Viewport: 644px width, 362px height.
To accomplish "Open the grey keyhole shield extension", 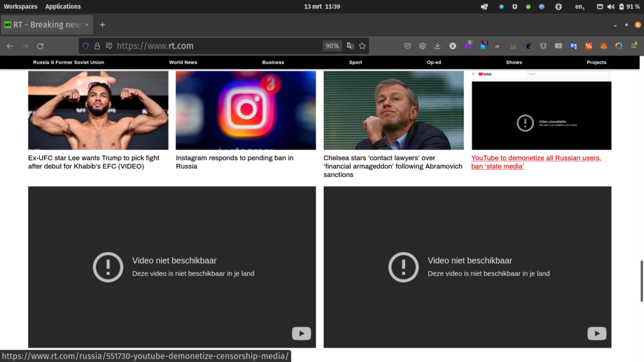I will pos(543,46).
